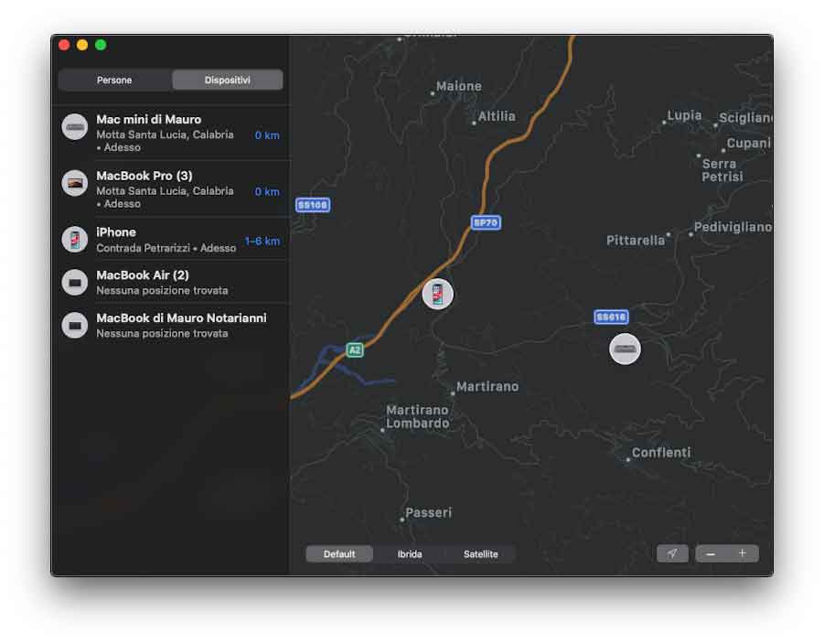This screenshot has height=644, width=824.
Task: Switch map to Ibrida view
Action: click(410, 554)
